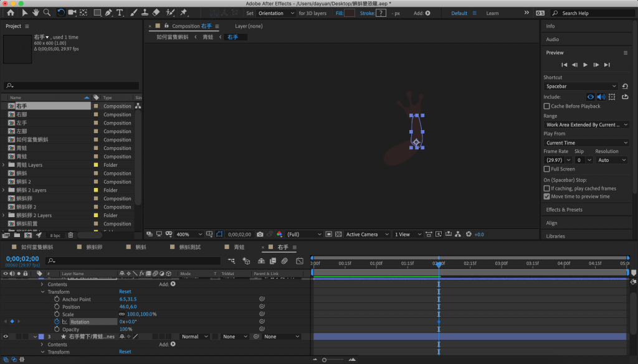Toggle Include audio speaker icon in Preview

tap(601, 96)
